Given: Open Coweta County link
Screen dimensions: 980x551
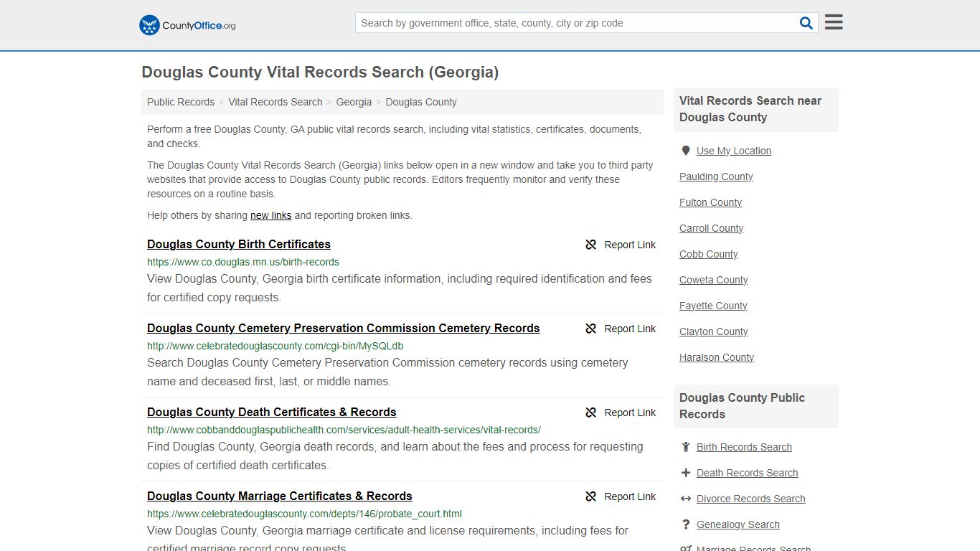Looking at the screenshot, I should (x=713, y=280).
